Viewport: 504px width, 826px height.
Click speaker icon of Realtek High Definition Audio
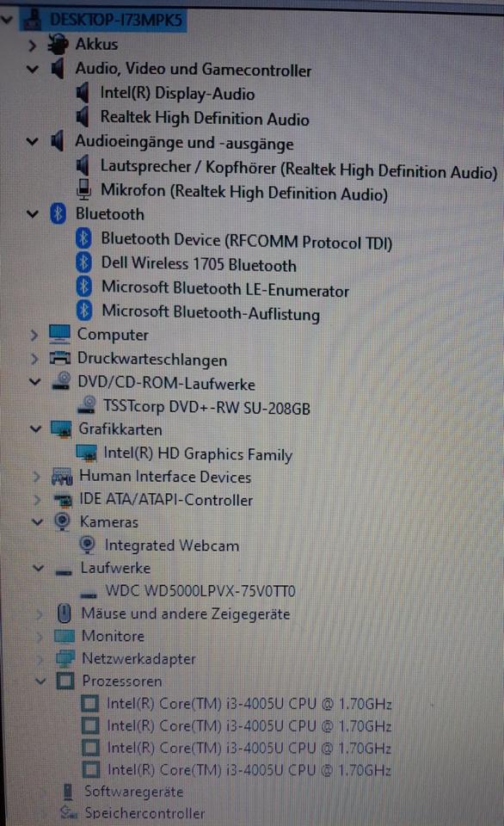coord(83,116)
